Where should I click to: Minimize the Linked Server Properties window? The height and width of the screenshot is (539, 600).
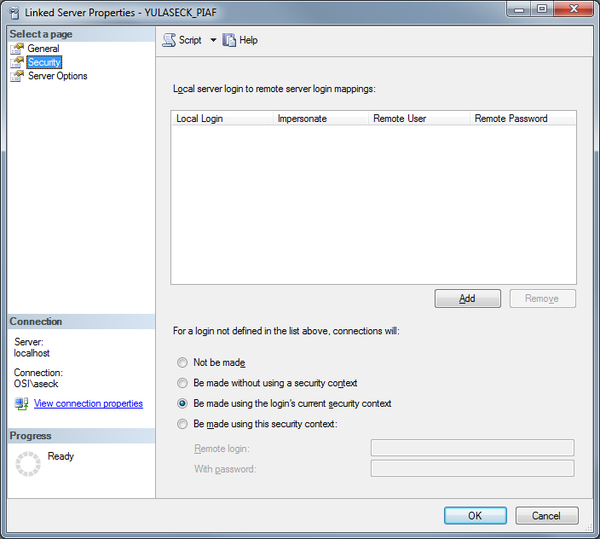point(519,9)
